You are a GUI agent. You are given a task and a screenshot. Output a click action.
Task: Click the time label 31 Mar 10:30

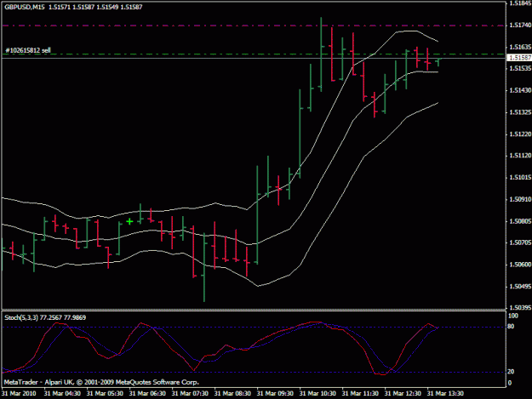317,394
